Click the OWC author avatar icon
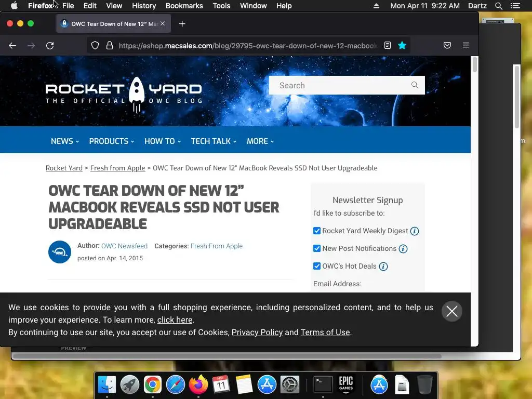This screenshot has width=532, height=399. (60, 252)
